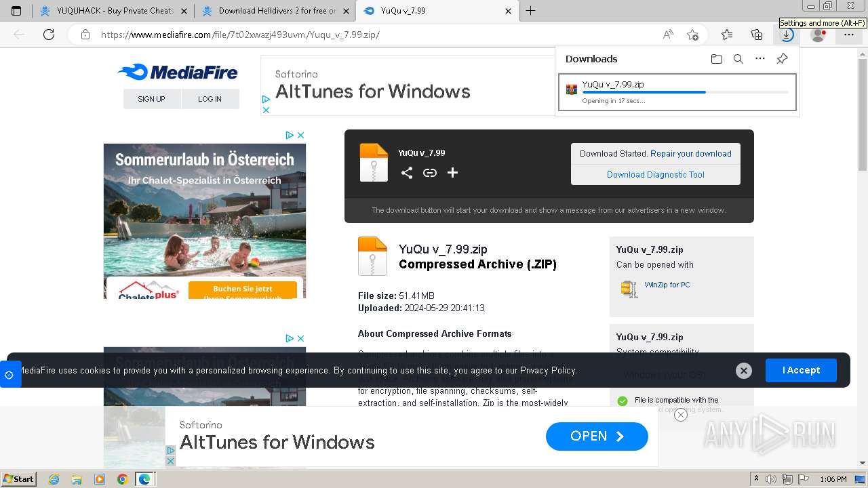Pin the Downloads panel
This screenshot has height=488, width=868.
click(x=782, y=59)
